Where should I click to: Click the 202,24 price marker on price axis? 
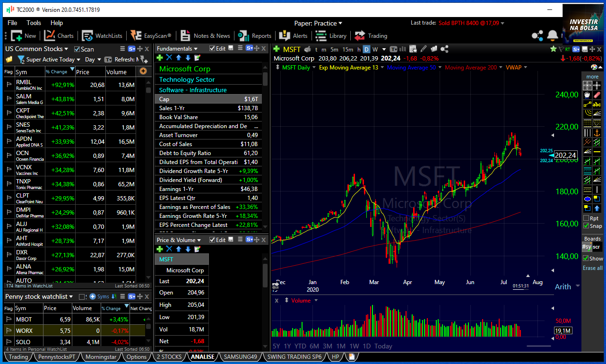(565, 155)
